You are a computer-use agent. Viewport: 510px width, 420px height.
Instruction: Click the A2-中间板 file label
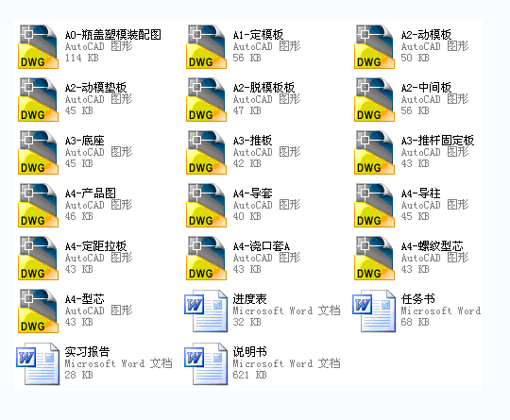click(x=426, y=88)
